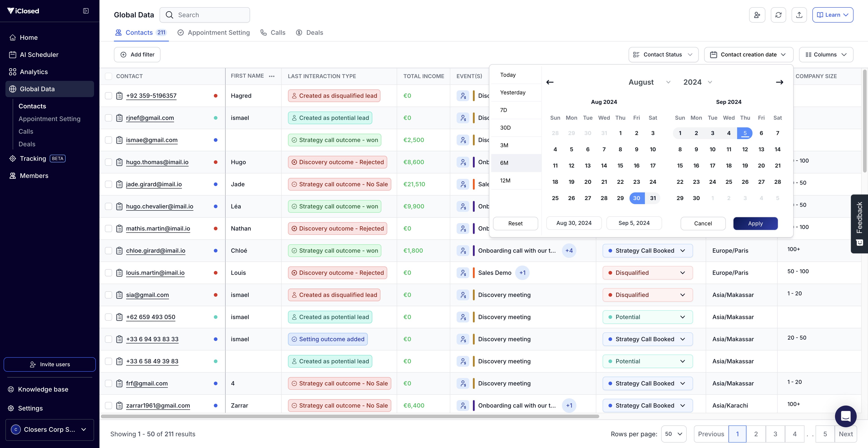Open First Name column options dots
868x448 pixels.
pos(271,76)
